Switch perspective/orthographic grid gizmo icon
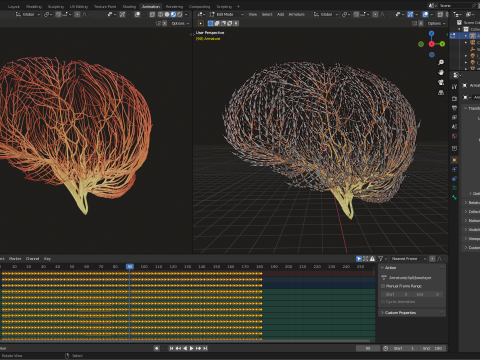 click(x=441, y=92)
